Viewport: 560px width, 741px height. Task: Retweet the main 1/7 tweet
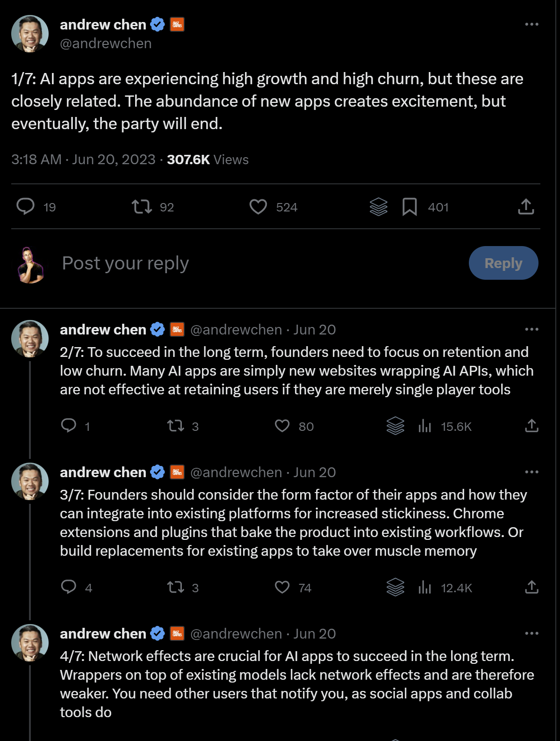(x=142, y=207)
